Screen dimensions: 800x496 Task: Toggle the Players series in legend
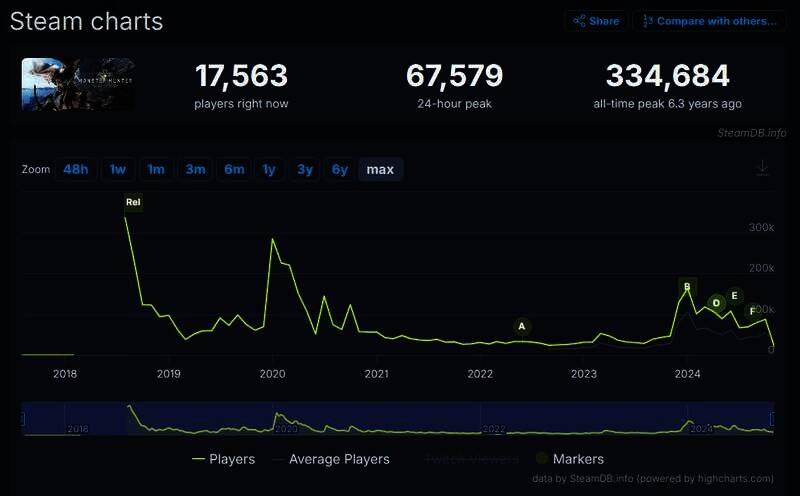pos(223,459)
